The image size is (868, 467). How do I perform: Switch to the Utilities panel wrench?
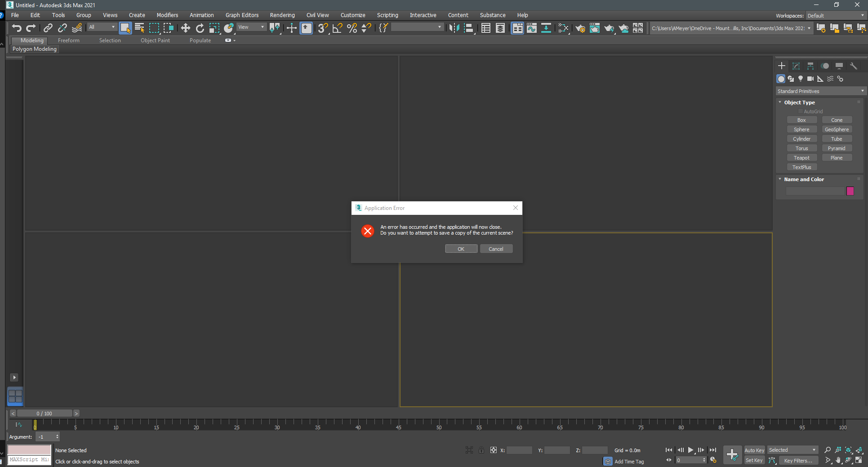pyautogui.click(x=854, y=66)
